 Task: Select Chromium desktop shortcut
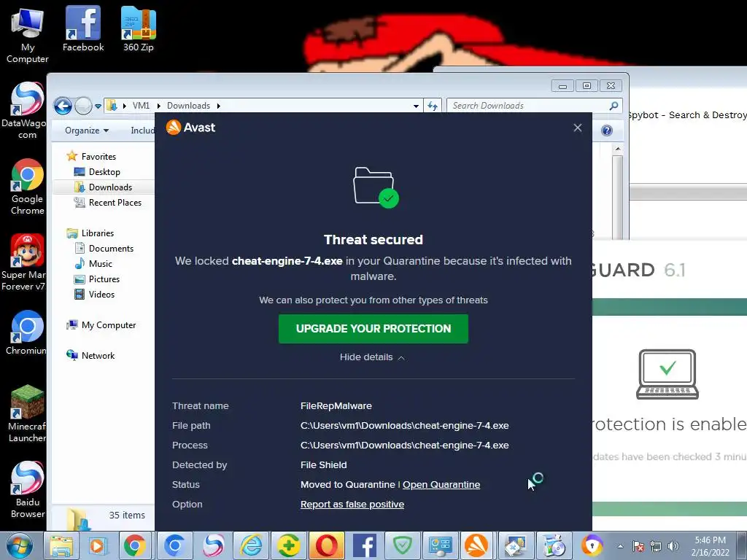(x=26, y=332)
